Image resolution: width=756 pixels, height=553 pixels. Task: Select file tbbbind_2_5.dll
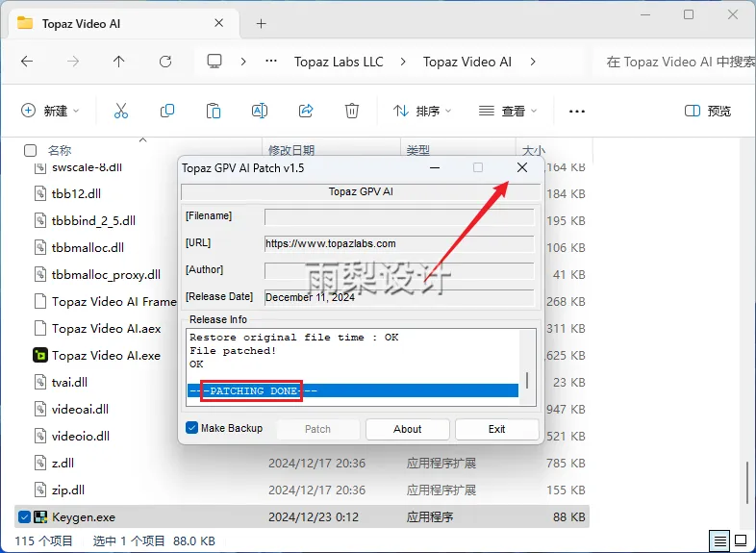pos(93,221)
